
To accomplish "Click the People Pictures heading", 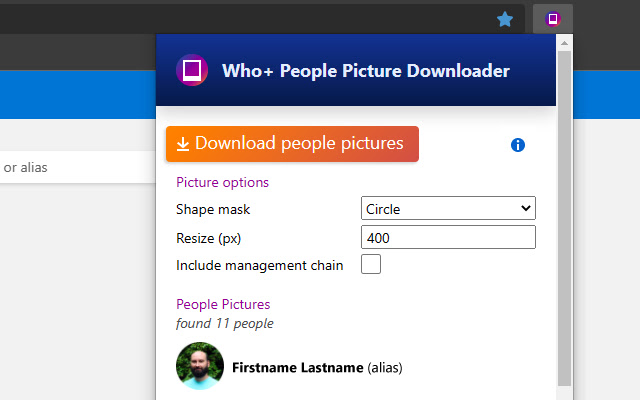I will (x=223, y=304).
